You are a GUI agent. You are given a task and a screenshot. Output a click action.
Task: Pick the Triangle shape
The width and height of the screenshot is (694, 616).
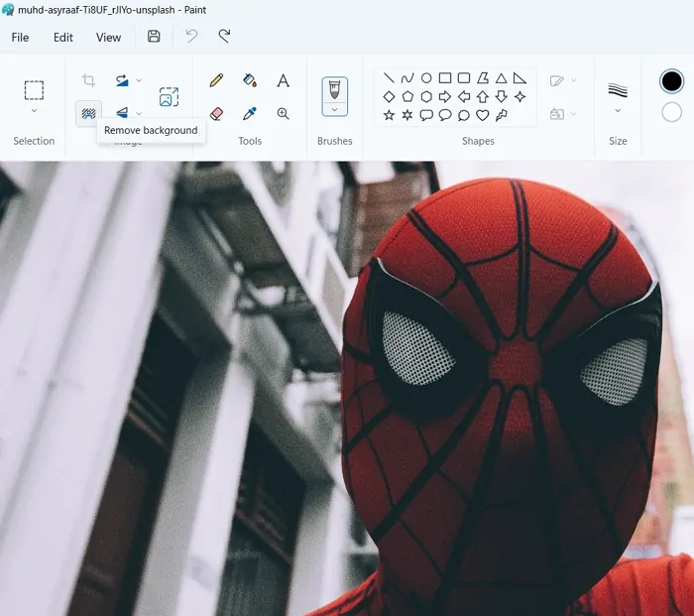(x=501, y=78)
